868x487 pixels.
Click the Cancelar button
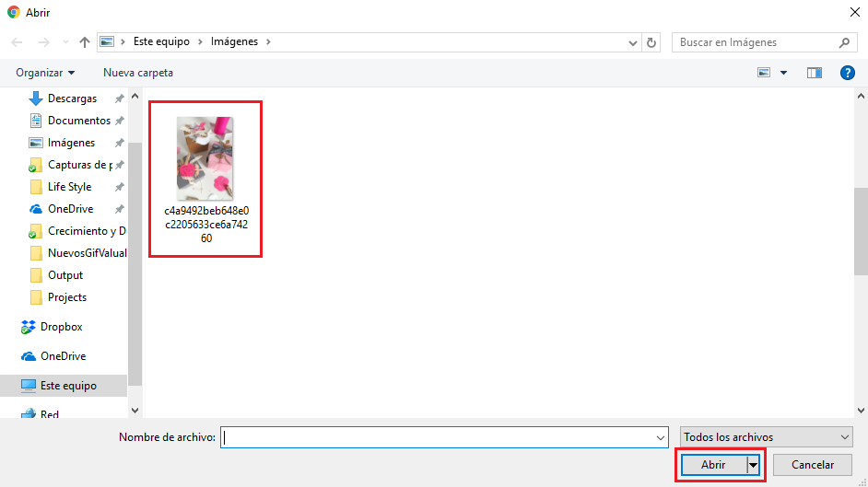(812, 465)
